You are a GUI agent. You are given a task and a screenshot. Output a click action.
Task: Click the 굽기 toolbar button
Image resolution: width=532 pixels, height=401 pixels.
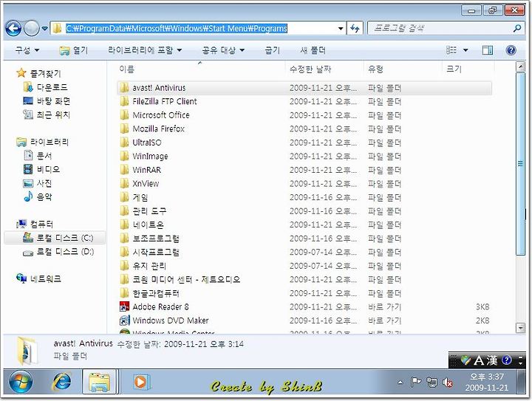pos(272,50)
